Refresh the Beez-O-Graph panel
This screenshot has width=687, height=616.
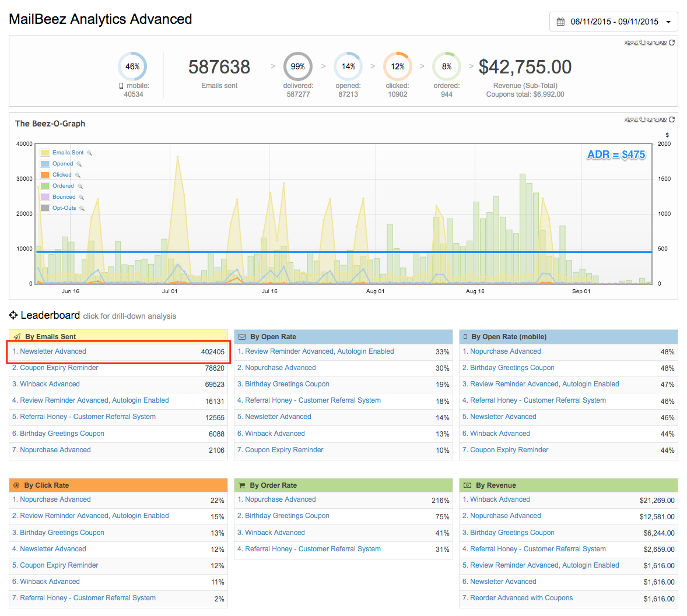[x=672, y=119]
